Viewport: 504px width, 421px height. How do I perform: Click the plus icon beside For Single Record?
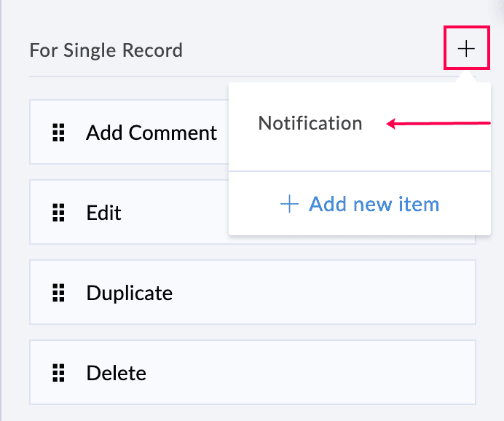click(x=466, y=49)
